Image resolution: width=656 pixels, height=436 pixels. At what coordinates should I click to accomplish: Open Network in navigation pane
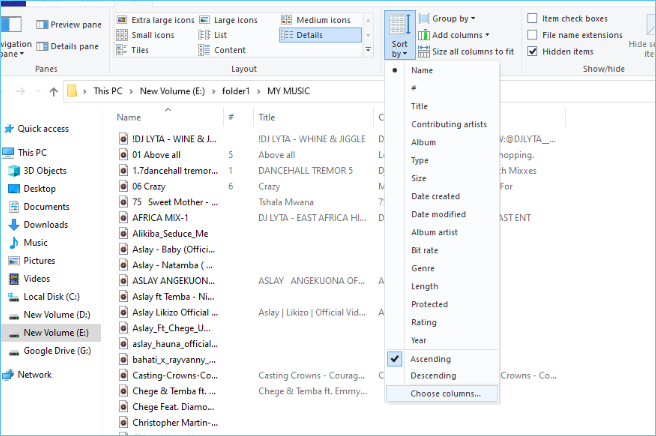coord(34,374)
